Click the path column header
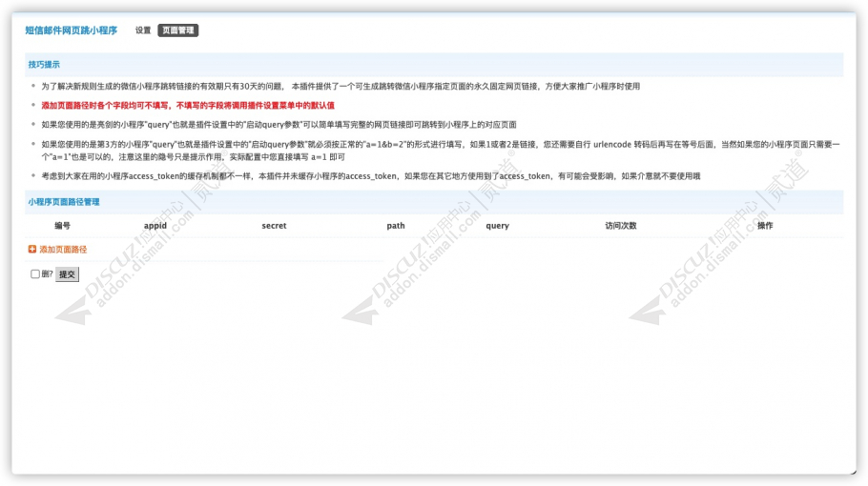 (x=396, y=226)
